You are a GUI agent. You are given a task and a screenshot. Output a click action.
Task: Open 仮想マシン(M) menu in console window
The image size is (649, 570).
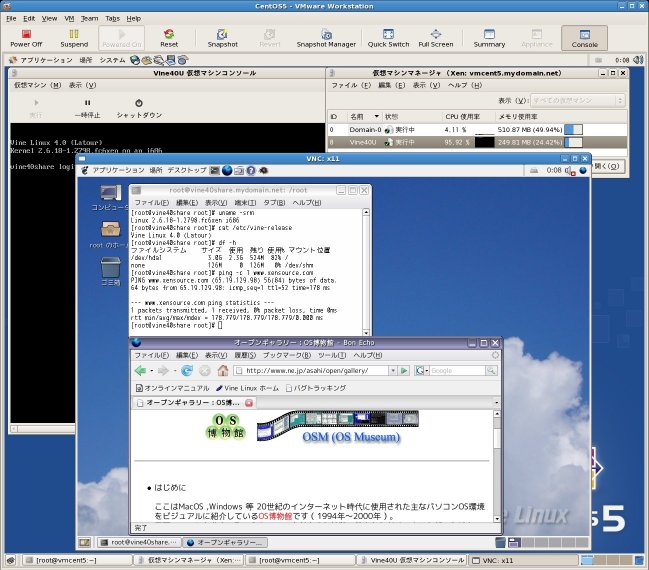pyautogui.click(x=37, y=85)
